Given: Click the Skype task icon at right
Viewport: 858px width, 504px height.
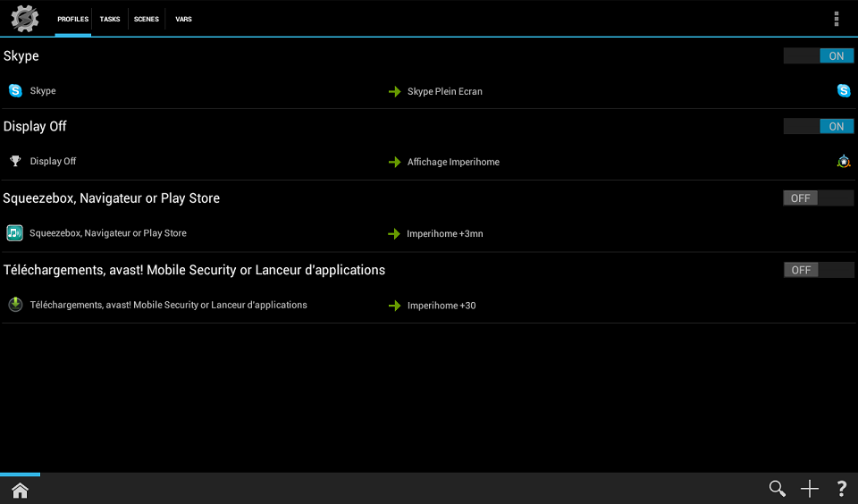Looking at the screenshot, I should 844,91.
